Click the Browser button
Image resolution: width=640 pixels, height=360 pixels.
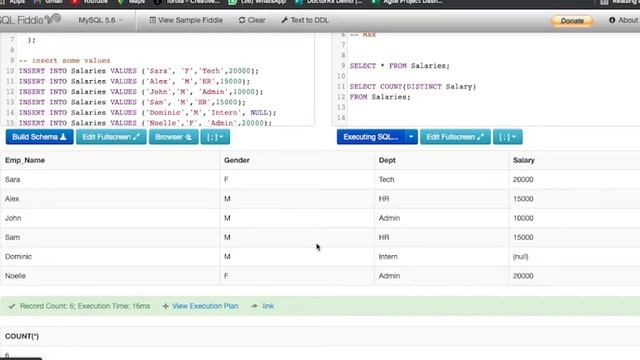(x=173, y=137)
